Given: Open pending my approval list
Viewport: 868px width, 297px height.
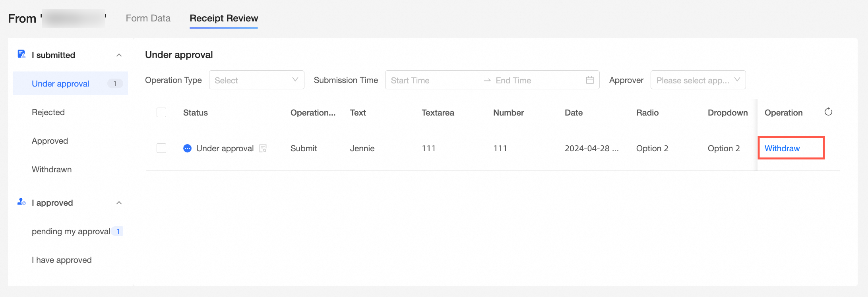Looking at the screenshot, I should (71, 231).
